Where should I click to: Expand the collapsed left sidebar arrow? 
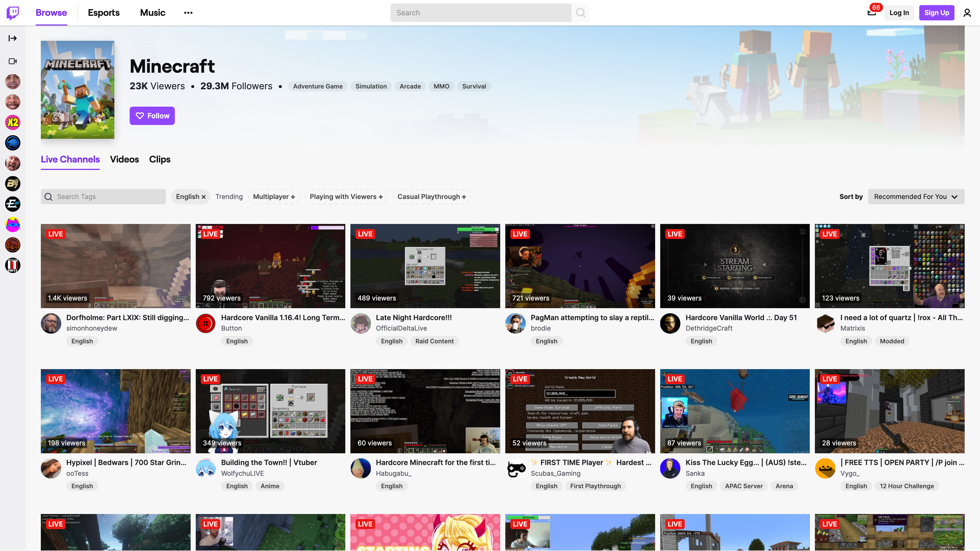click(13, 38)
